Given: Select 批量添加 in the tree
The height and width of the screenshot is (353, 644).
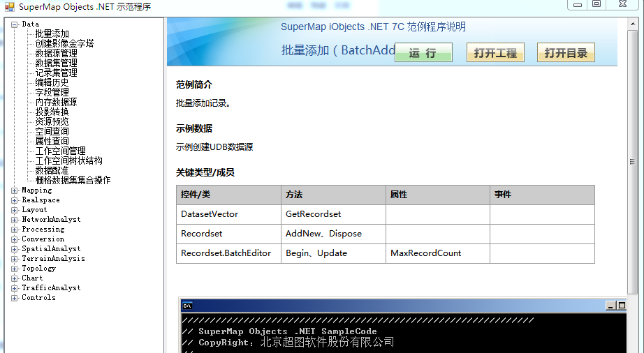Looking at the screenshot, I should click(x=52, y=33).
